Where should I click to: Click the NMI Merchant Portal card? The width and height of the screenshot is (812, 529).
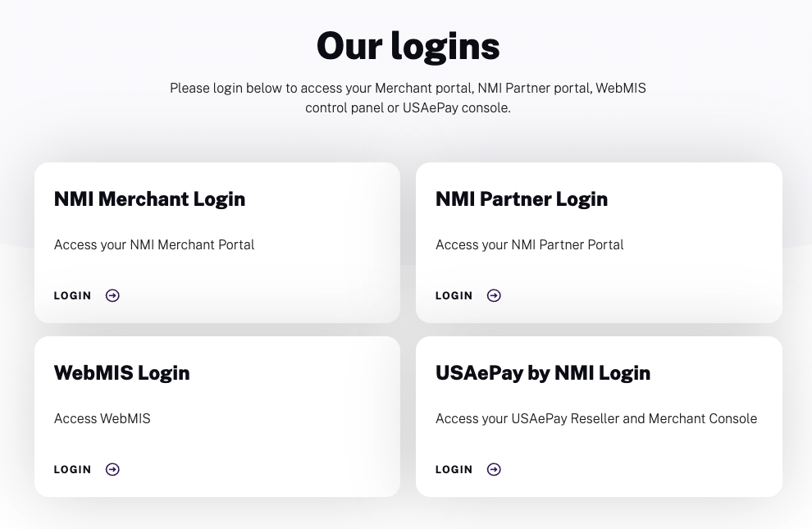point(217,243)
